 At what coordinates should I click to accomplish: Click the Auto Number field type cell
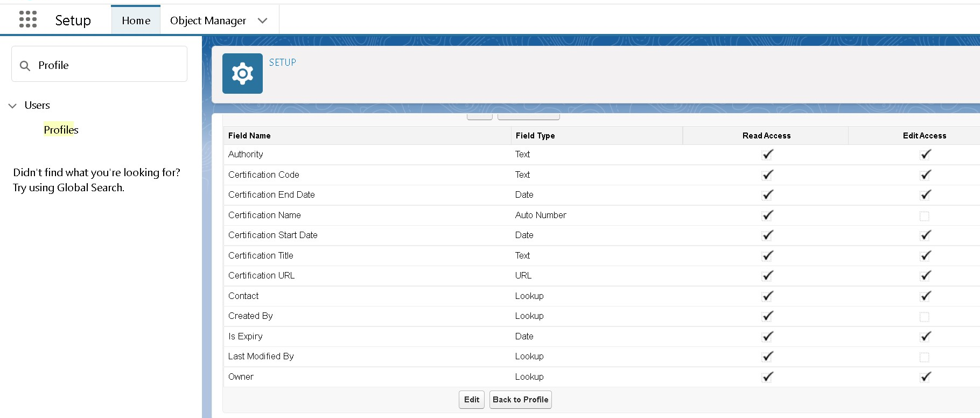tap(541, 215)
